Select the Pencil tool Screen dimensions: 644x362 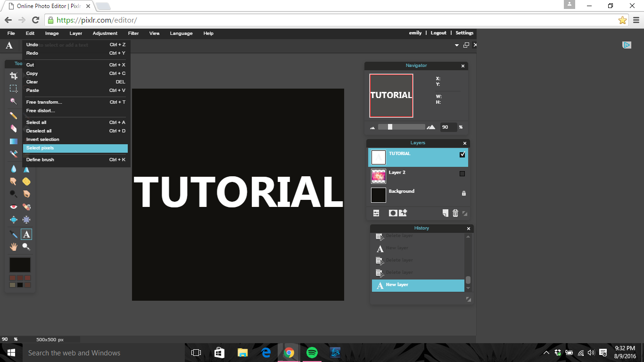point(14,115)
